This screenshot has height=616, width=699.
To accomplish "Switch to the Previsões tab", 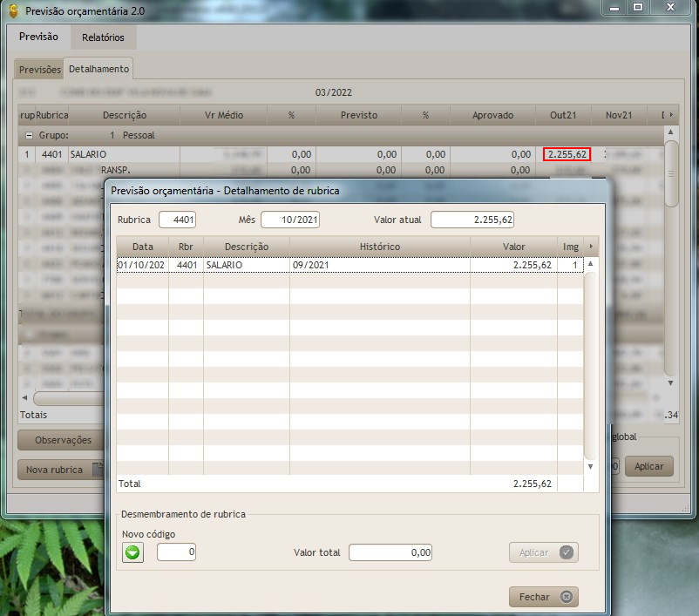I will pos(40,70).
